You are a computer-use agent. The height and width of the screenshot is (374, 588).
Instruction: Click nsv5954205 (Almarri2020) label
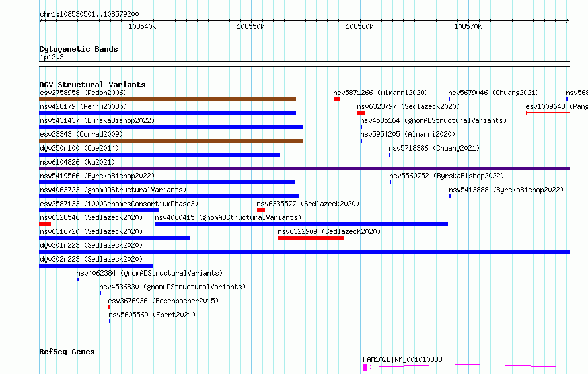coord(408,134)
